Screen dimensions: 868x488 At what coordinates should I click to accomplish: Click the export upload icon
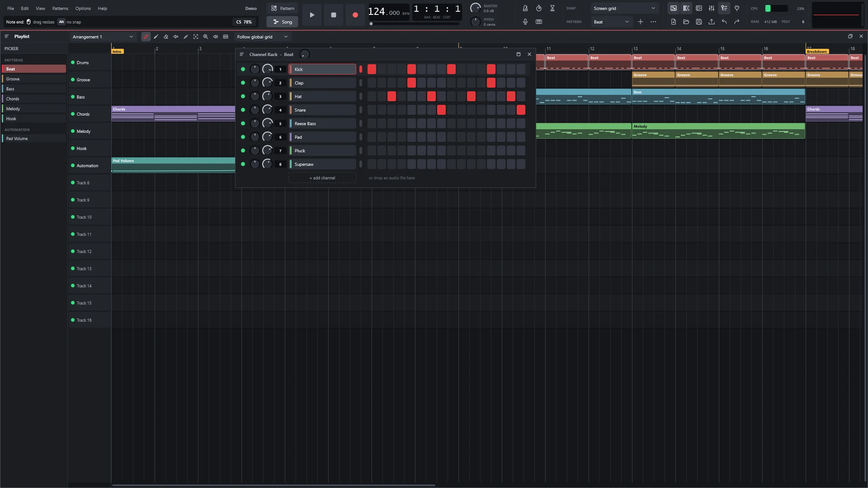pos(712,22)
